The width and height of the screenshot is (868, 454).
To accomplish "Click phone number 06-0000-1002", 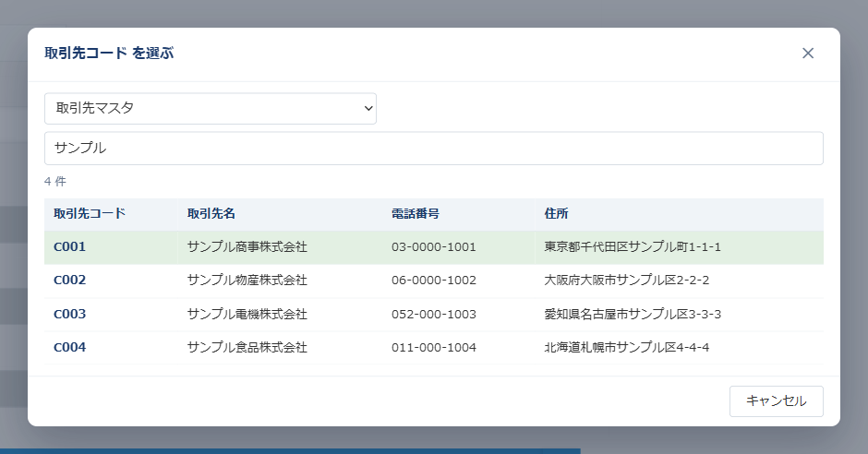I will pos(433,280).
